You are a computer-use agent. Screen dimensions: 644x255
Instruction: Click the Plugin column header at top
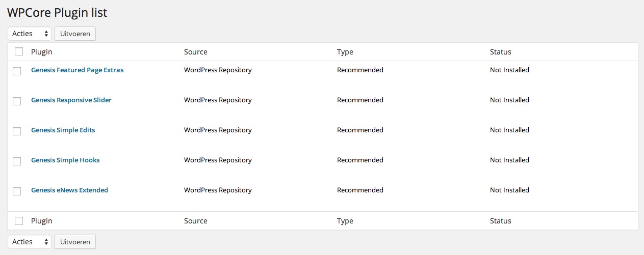coord(42,52)
